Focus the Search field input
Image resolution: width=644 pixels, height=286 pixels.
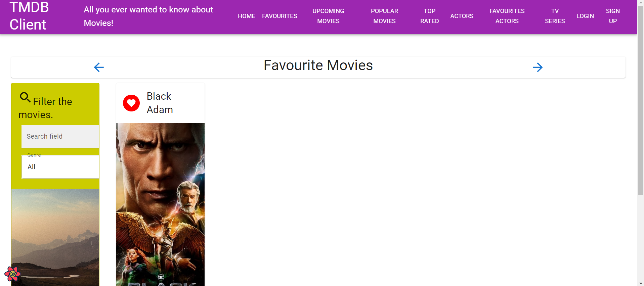(x=60, y=136)
